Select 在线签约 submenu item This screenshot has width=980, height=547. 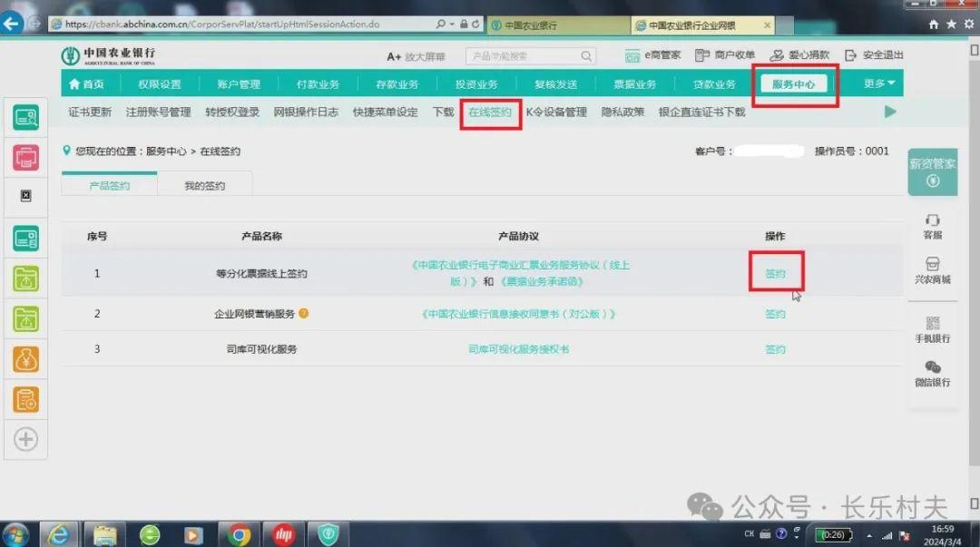tap(490, 112)
